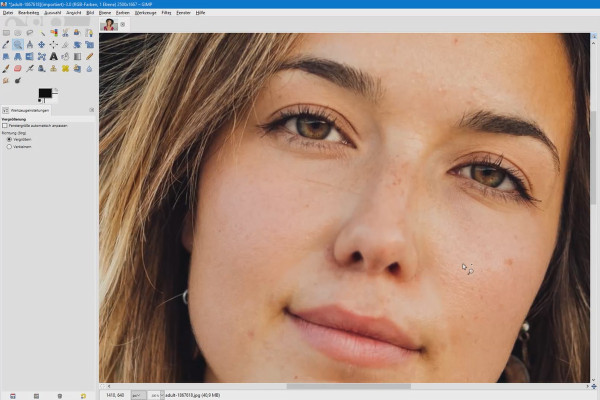Select the Paths tool
This screenshot has height=400, width=600.
click(89, 33)
